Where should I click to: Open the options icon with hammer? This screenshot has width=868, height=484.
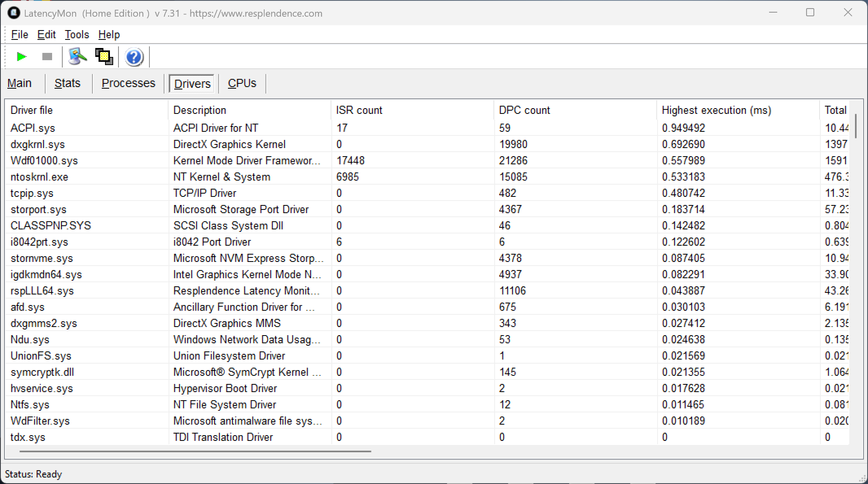click(x=77, y=57)
